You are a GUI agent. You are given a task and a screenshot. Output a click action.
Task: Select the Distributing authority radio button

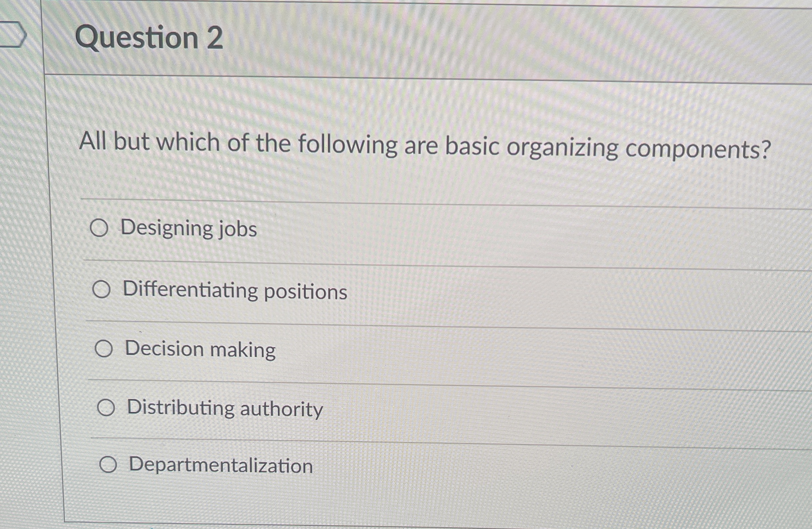click(106, 408)
